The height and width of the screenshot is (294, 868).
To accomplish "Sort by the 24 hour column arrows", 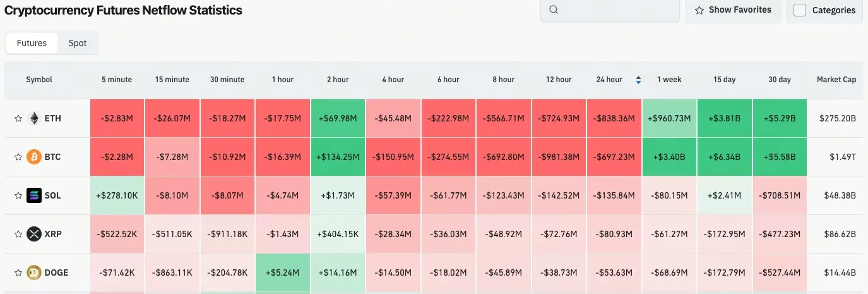I will coord(638,80).
